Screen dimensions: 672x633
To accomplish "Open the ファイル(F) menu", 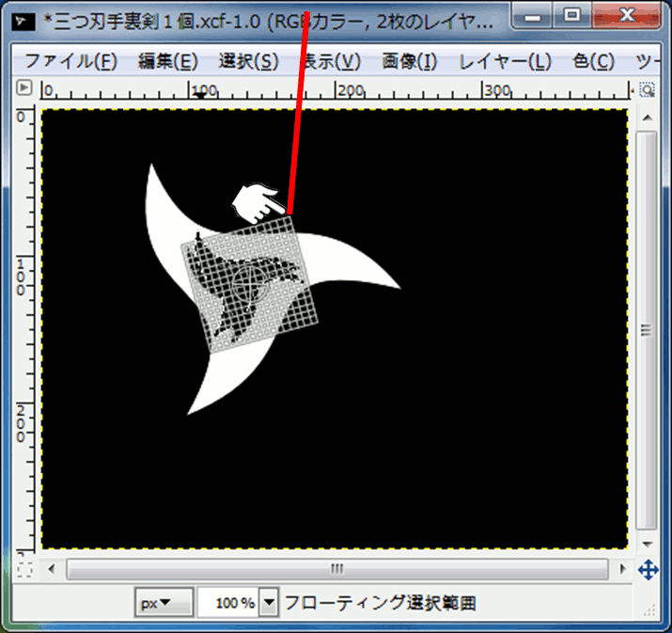I will point(70,62).
